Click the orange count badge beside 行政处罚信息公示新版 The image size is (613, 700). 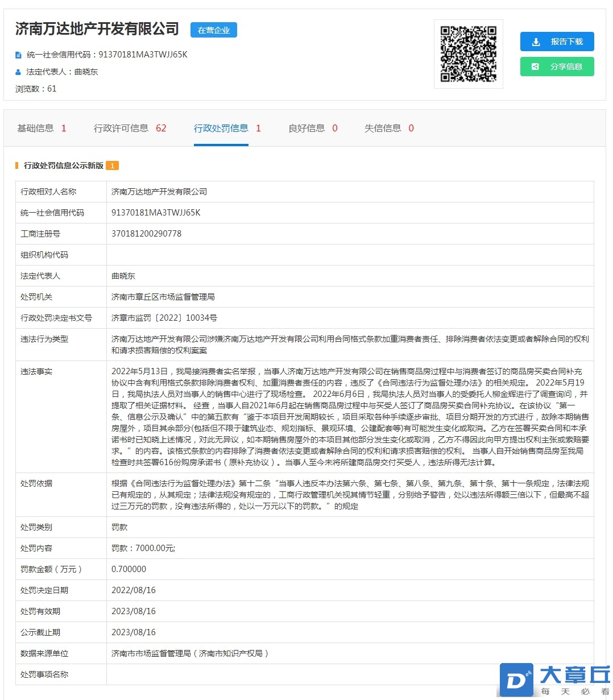[x=112, y=165]
